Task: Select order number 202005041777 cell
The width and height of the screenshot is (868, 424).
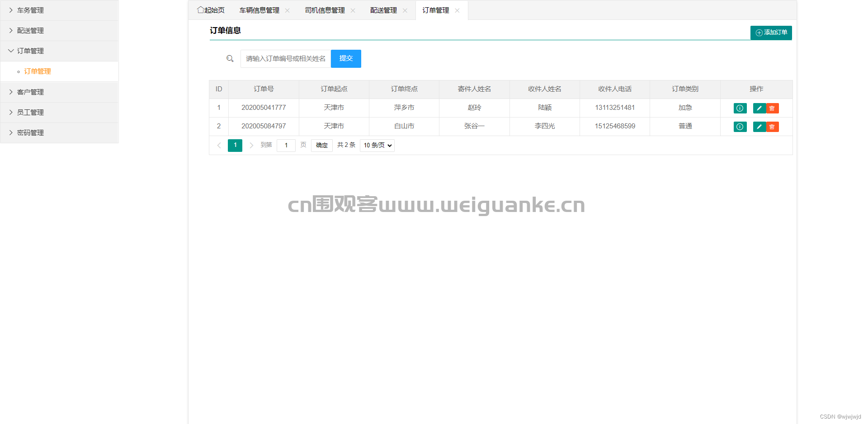Action: 264,108
